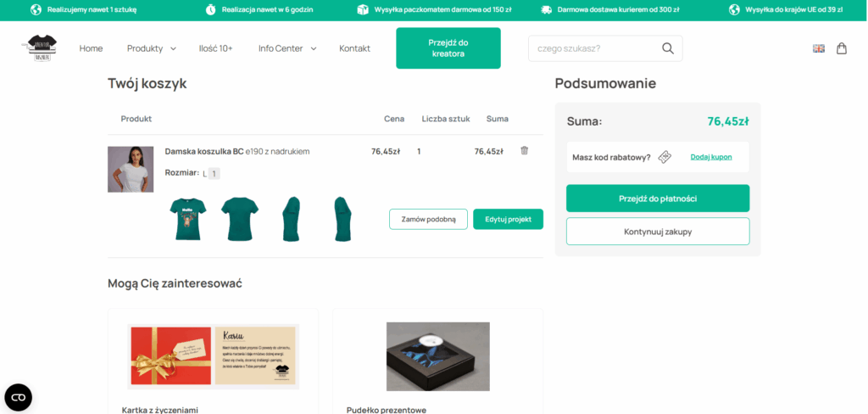Click the coupon ticket icon
This screenshot has width=868, height=414.
(x=665, y=157)
